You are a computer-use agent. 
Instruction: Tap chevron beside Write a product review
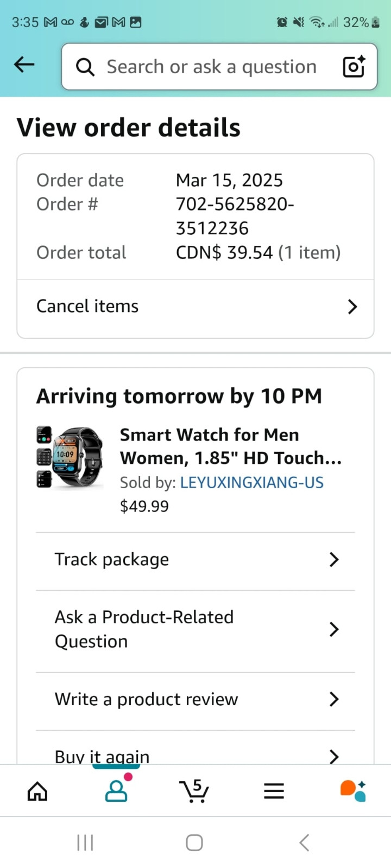[x=334, y=700]
